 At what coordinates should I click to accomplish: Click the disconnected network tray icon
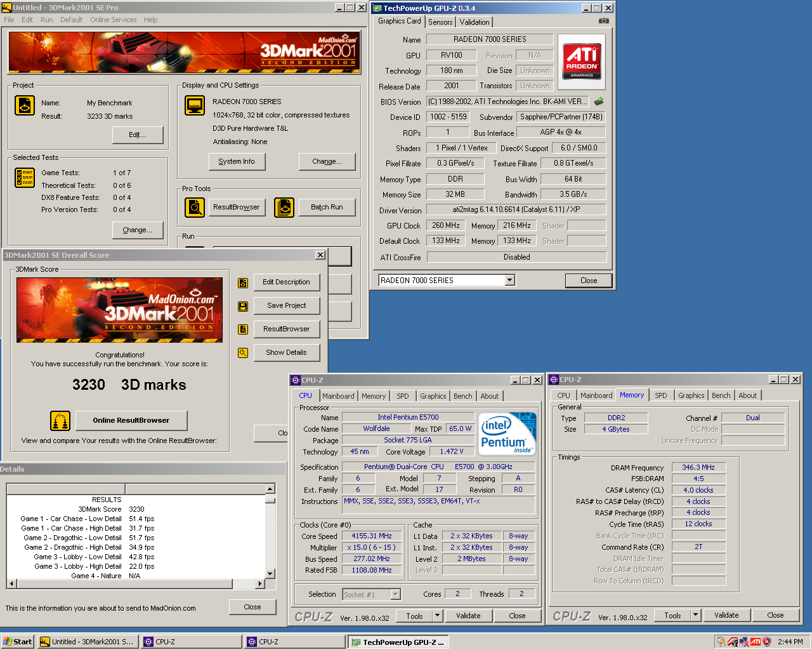[744, 642]
